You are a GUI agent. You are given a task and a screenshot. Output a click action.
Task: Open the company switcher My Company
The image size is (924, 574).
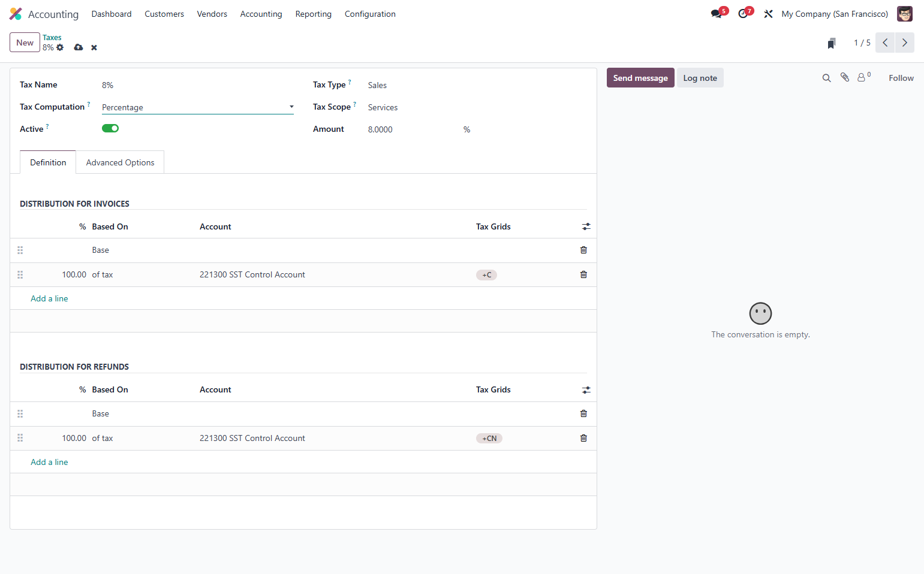tap(835, 14)
